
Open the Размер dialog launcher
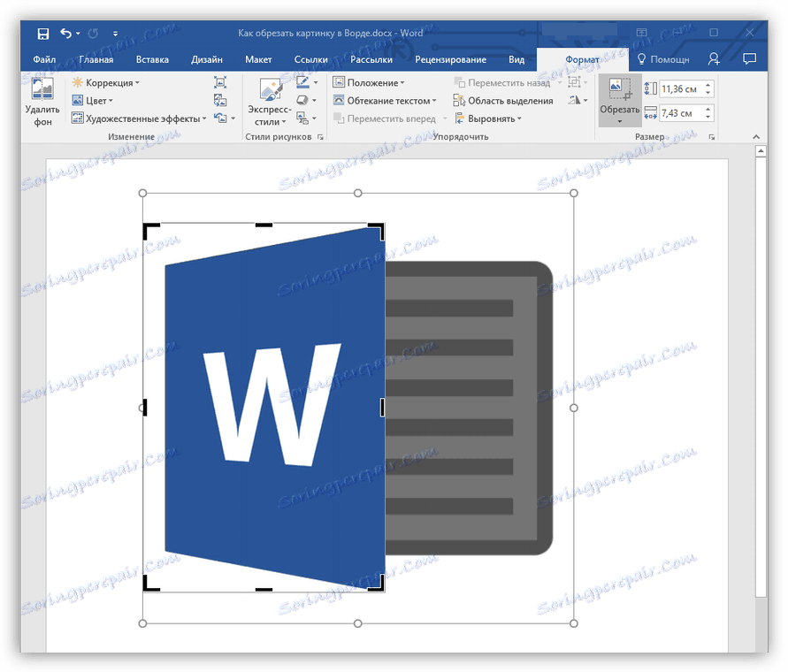(x=712, y=137)
